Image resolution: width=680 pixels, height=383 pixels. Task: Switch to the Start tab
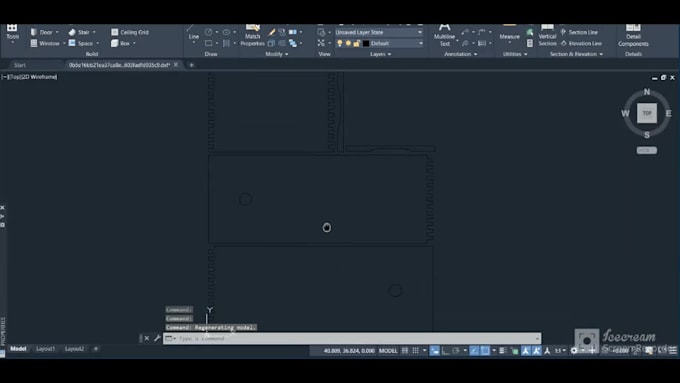(x=20, y=65)
